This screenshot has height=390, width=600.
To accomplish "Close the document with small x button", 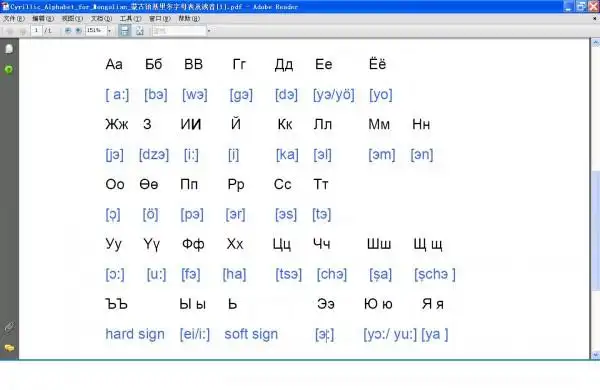I will 595,18.
